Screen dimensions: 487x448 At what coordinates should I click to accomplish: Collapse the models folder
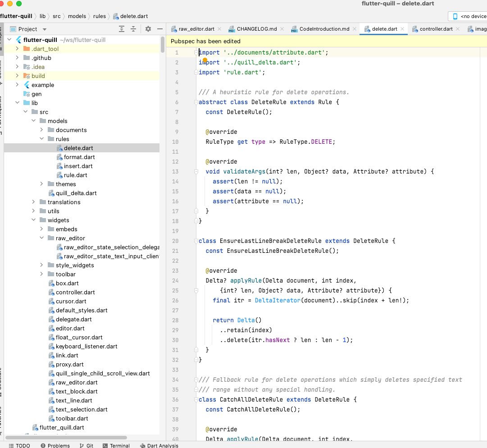[x=33, y=120]
